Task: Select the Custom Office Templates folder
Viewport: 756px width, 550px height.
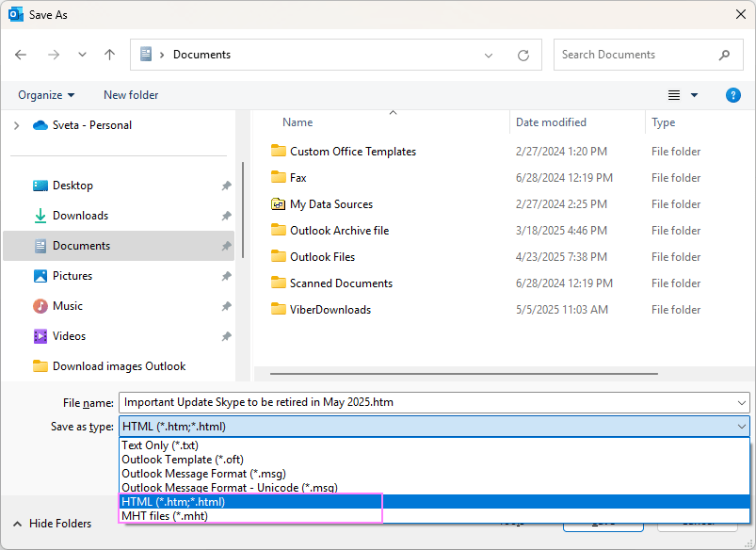Action: coord(353,152)
